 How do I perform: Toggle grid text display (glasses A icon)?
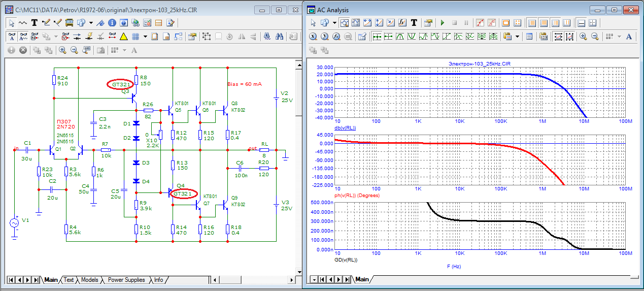click(x=11, y=37)
